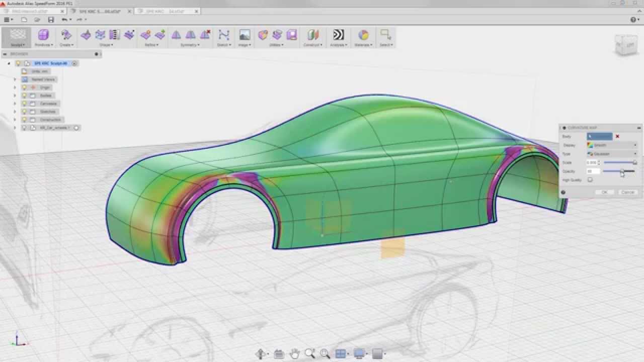Close the first document tab
Viewport: 644px width, 362px height.
62,11
